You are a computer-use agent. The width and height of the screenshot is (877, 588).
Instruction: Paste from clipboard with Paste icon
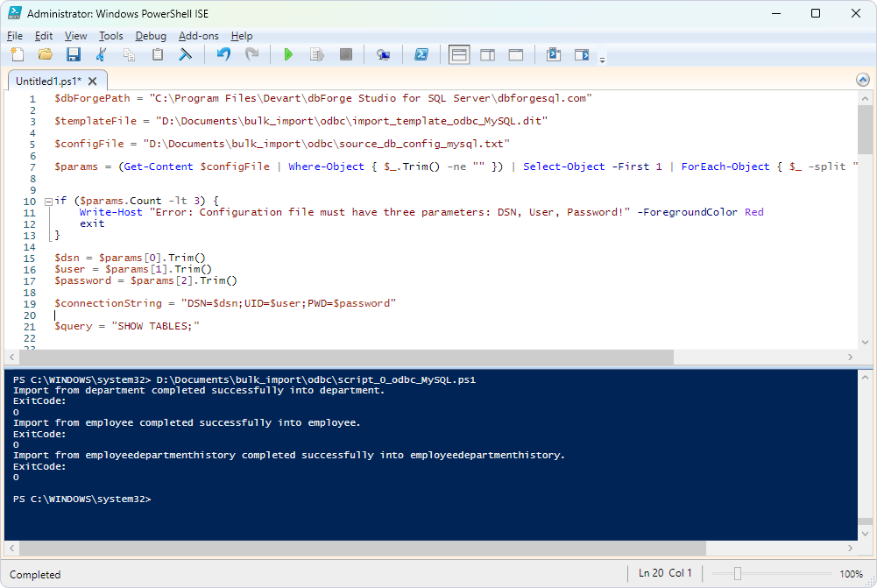158,54
